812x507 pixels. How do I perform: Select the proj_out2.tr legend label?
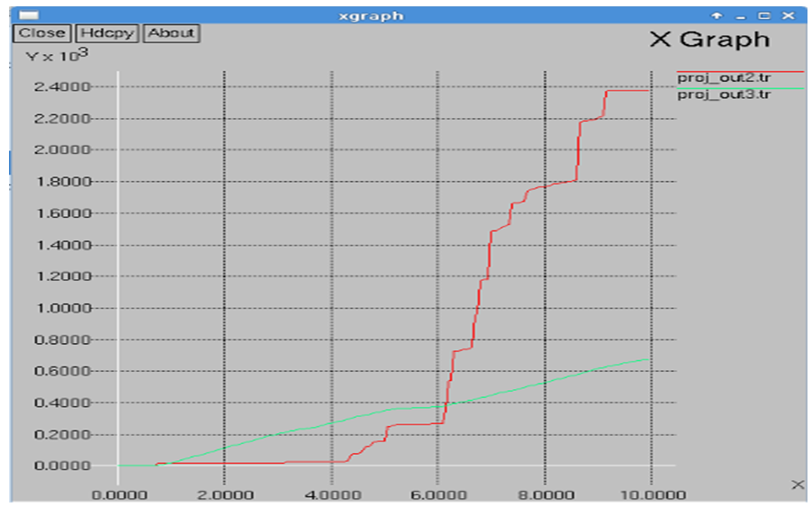click(x=724, y=78)
